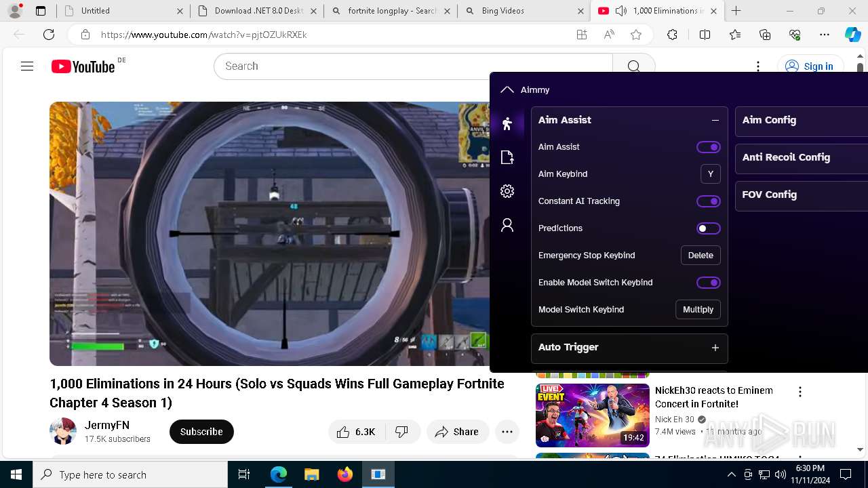Launch Firefox from taskbar
The height and width of the screenshot is (488, 868).
pos(344,474)
